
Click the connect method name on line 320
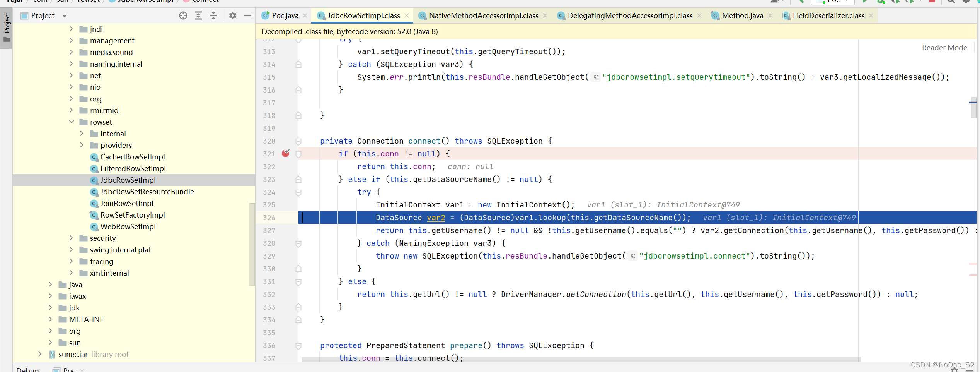click(x=424, y=141)
